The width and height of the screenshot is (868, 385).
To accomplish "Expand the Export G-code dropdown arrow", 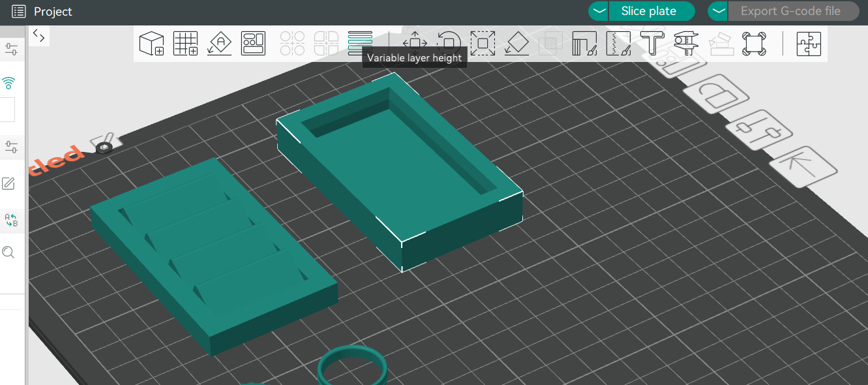I will coord(717,11).
